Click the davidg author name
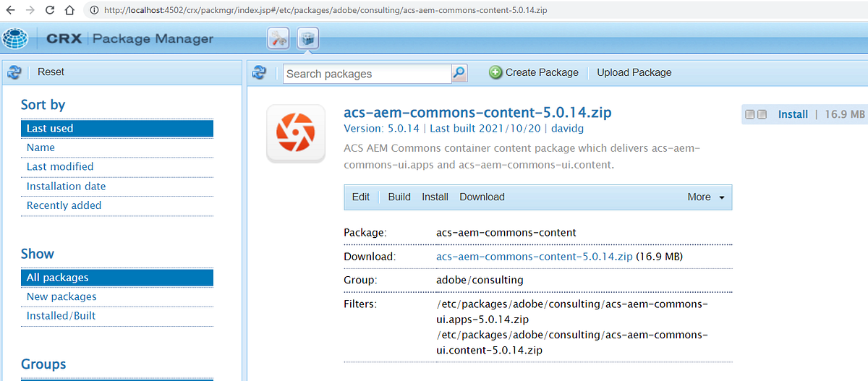 (566, 129)
